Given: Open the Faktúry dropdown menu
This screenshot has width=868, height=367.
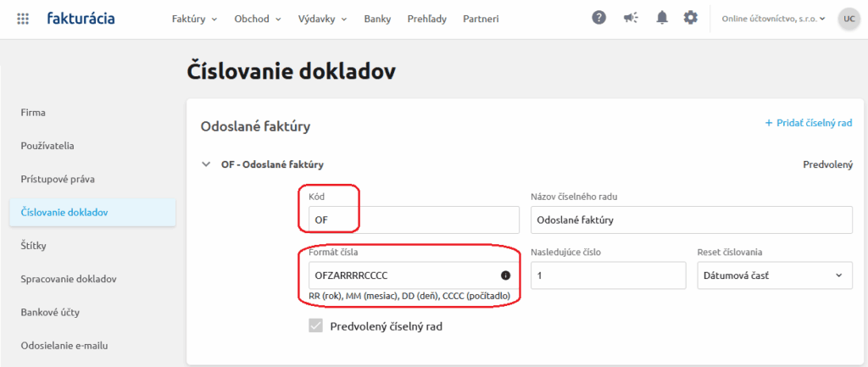Looking at the screenshot, I should [194, 19].
